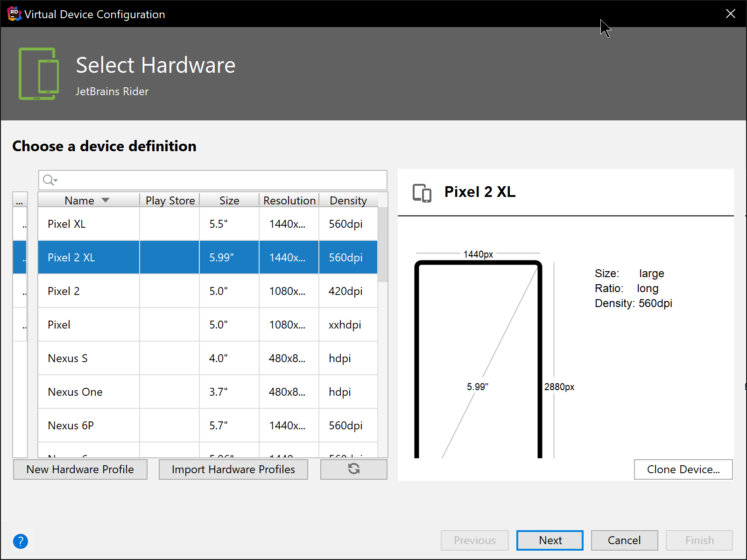747x560 pixels.
Task: Sort devices by the Resolution column
Action: (x=289, y=200)
